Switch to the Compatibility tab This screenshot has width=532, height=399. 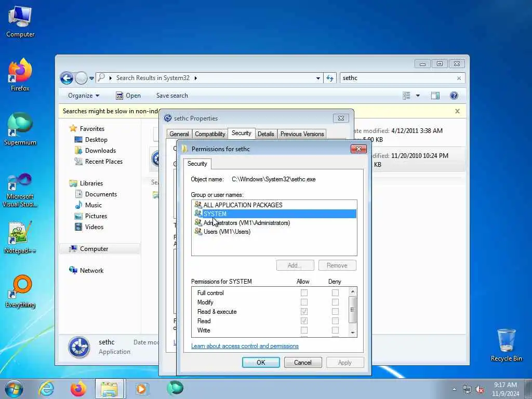[x=210, y=134]
